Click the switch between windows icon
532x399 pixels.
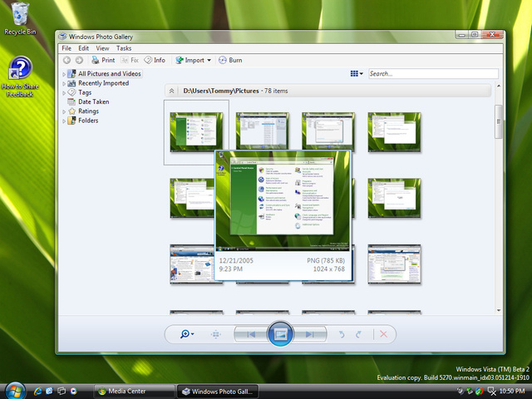click(x=62, y=392)
